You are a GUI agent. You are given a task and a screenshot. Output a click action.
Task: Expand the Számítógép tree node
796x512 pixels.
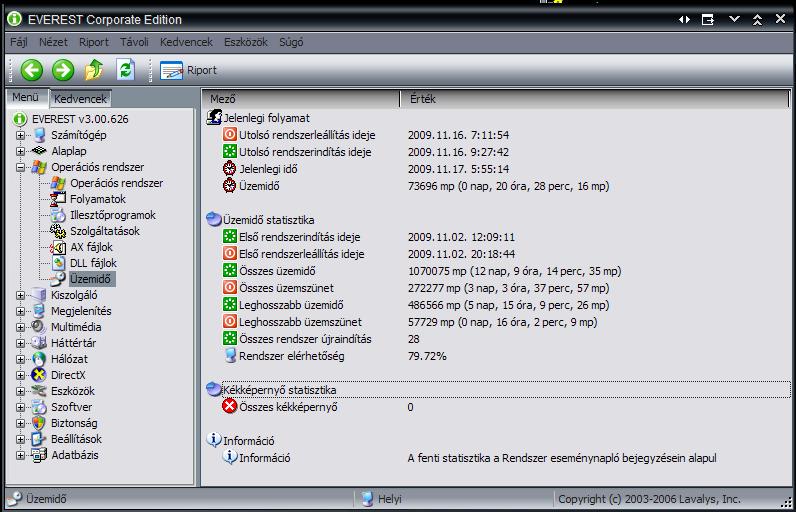coord(20,135)
